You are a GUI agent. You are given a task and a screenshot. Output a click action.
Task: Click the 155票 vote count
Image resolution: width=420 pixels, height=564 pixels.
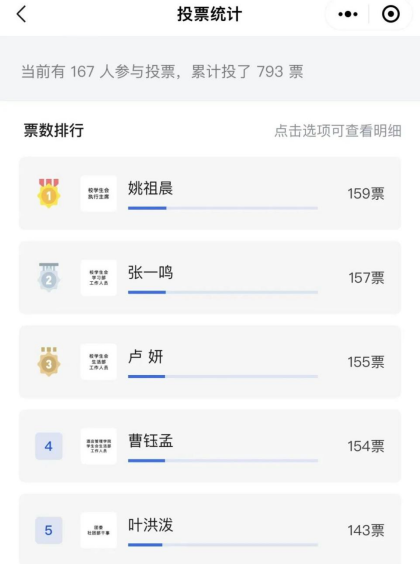[366, 362]
